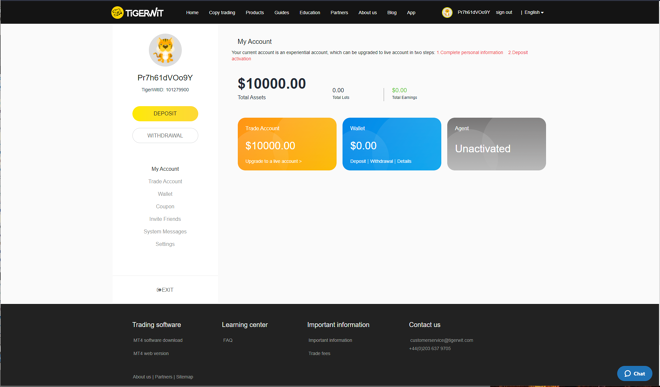Click the gray Agent Unactivated card
This screenshot has height=387, width=660.
(x=496, y=144)
